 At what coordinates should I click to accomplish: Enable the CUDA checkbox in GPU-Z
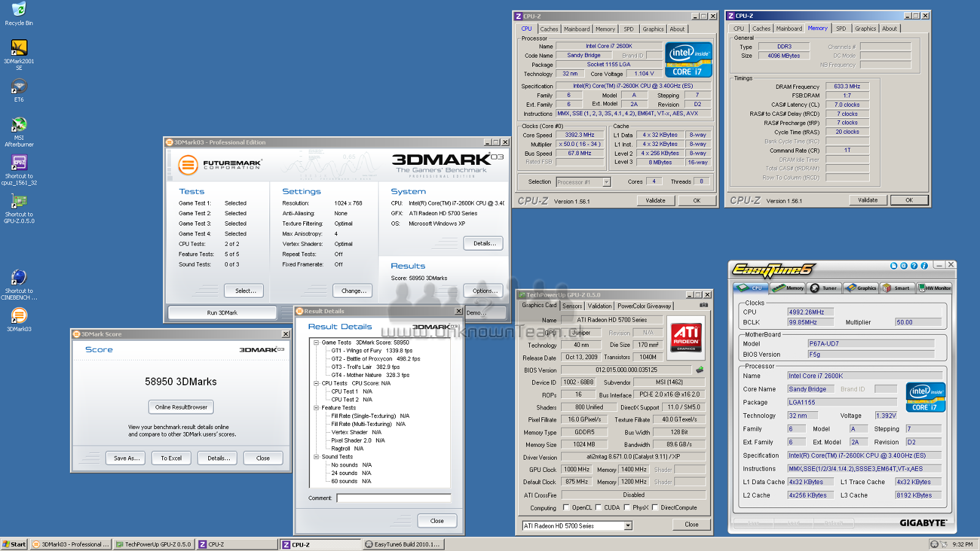pyautogui.click(x=598, y=507)
